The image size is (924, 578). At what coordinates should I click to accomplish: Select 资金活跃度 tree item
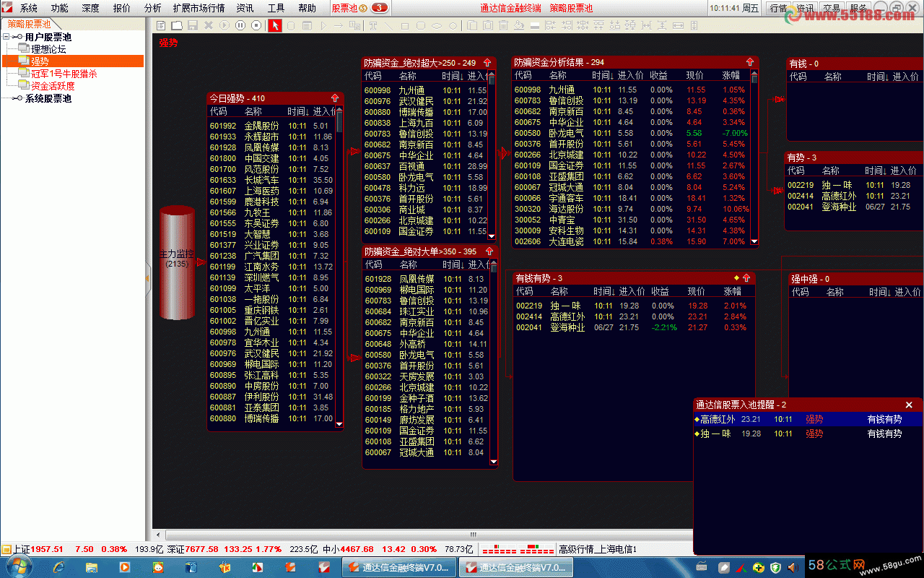point(53,86)
